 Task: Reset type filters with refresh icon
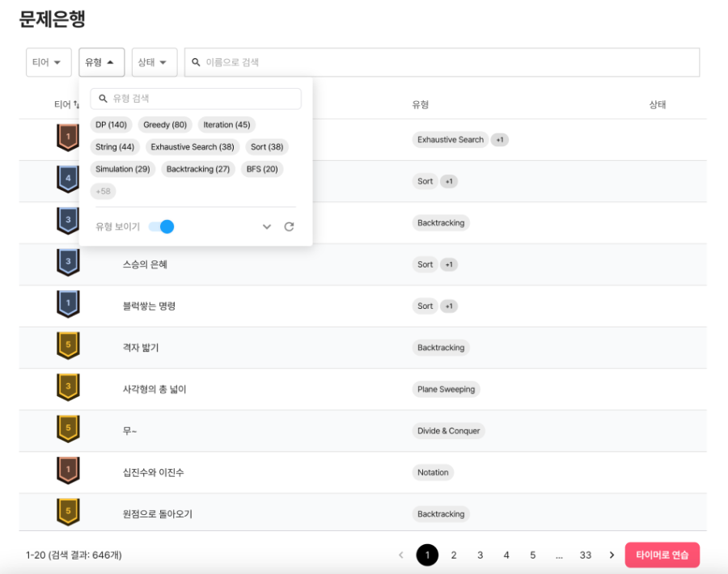[x=289, y=226]
